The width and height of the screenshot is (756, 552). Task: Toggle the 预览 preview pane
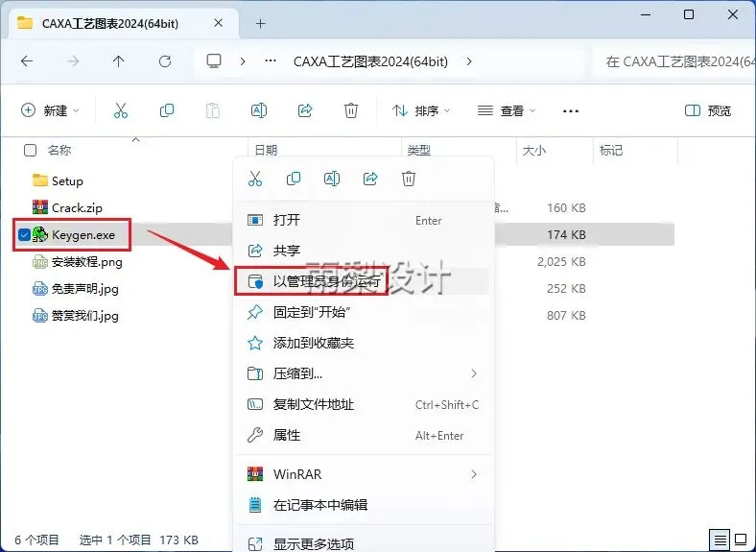(x=708, y=110)
